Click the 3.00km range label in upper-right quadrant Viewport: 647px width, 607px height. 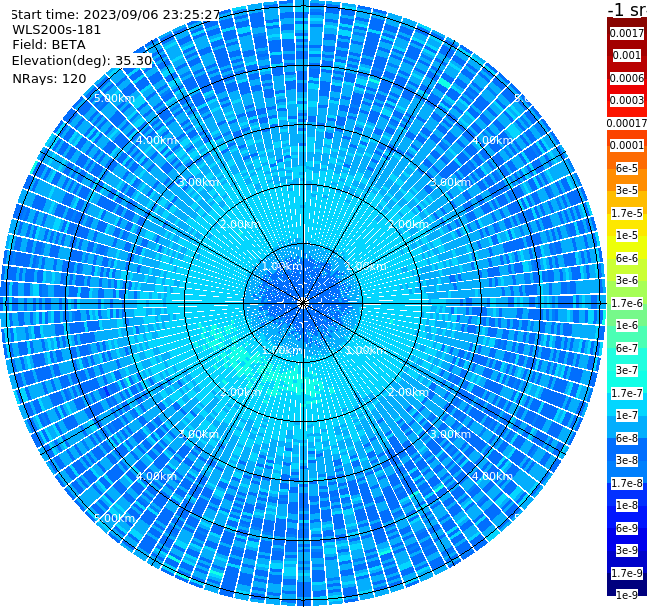(451, 182)
